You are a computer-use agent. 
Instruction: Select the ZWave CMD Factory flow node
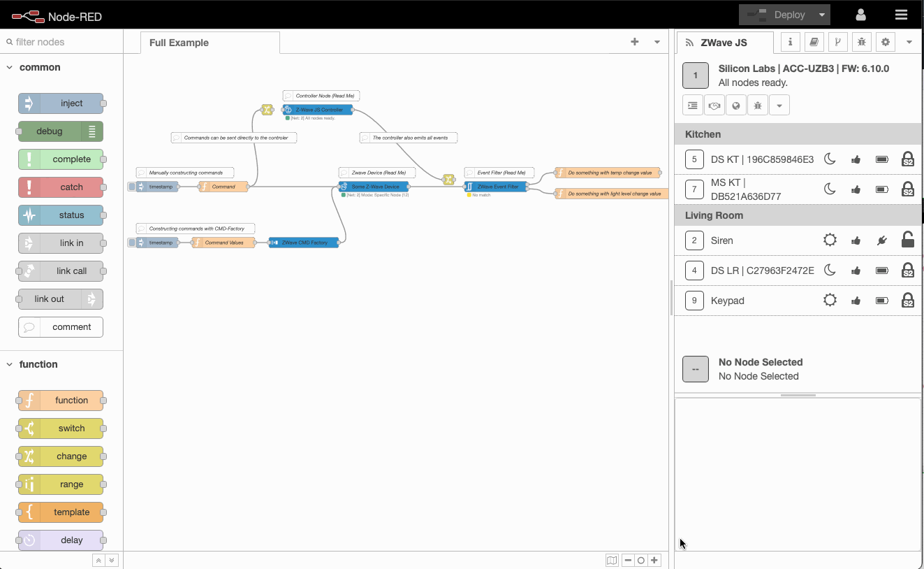click(304, 243)
